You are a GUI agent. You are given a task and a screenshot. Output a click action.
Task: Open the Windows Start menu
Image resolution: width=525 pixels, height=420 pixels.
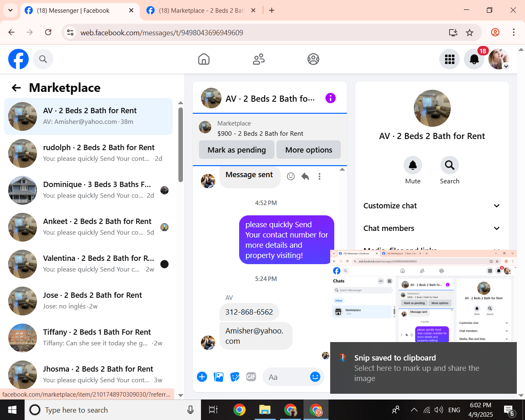coord(12,410)
